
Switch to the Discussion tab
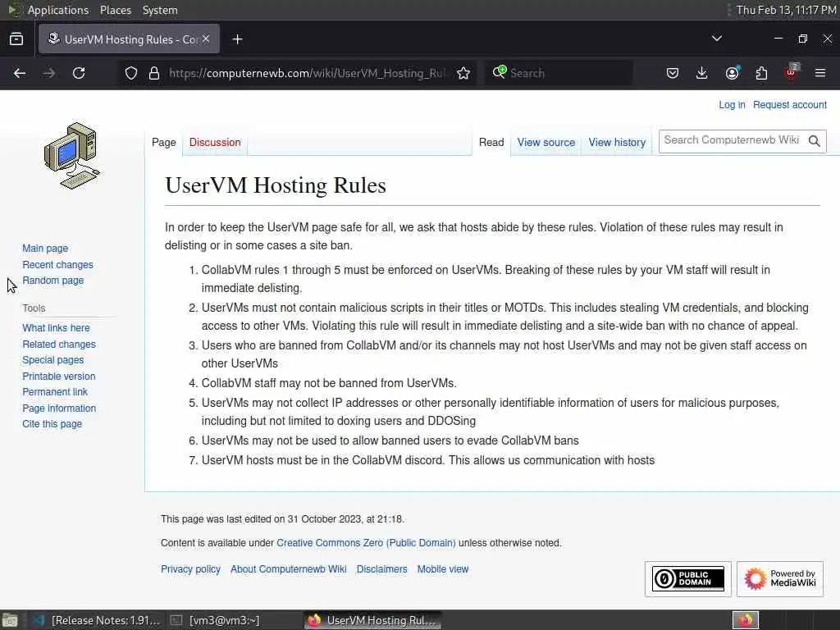tap(215, 143)
